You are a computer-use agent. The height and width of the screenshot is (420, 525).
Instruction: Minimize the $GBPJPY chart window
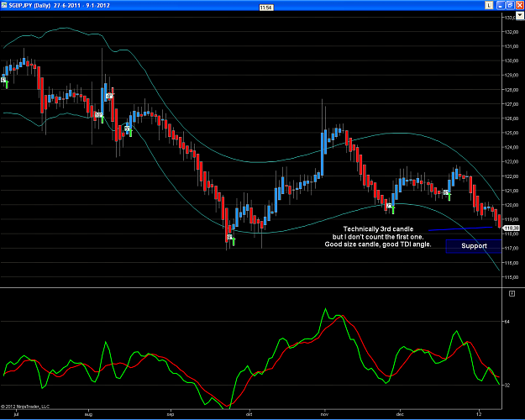[501, 5]
